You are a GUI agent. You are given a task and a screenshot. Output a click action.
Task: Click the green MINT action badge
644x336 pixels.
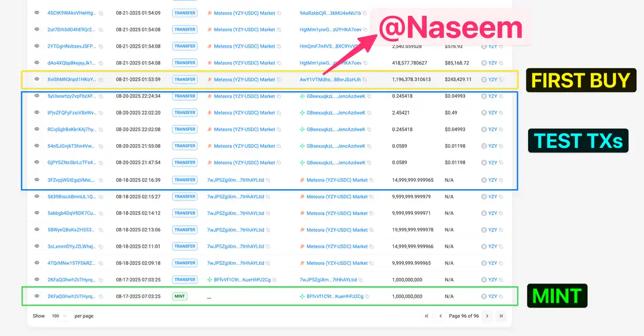click(179, 296)
